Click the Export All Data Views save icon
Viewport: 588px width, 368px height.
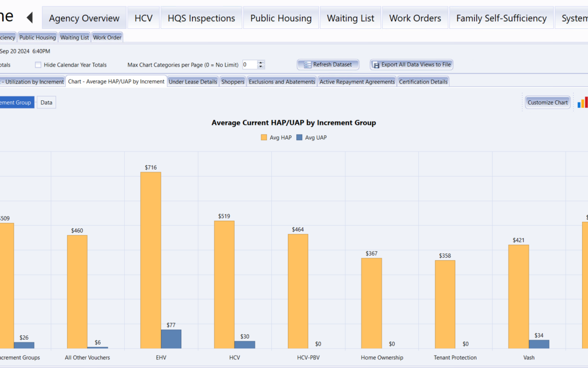(376, 65)
